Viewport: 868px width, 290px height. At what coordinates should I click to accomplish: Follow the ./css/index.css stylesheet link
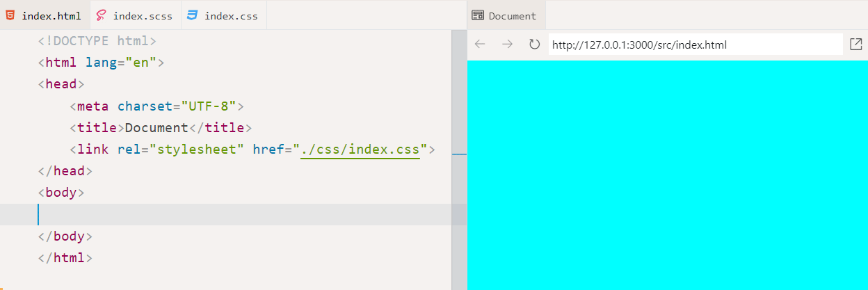(360, 150)
